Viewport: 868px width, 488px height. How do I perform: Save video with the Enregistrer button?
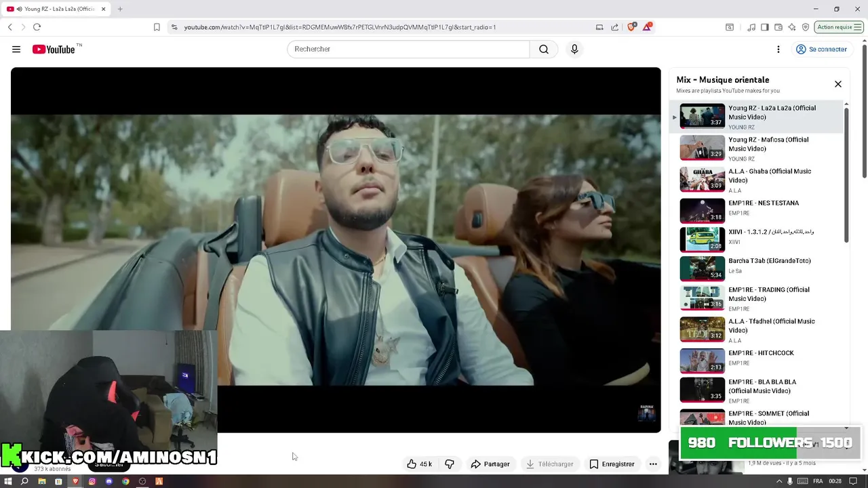[x=612, y=464]
